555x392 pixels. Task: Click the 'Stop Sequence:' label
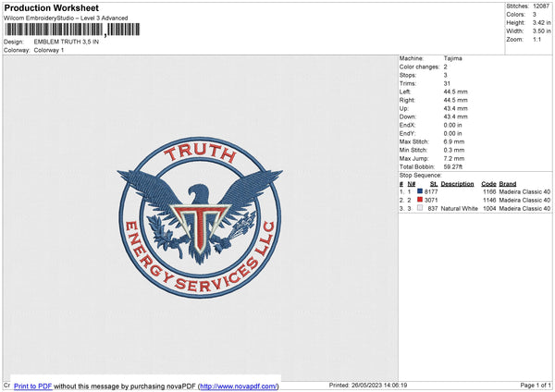tap(421, 175)
